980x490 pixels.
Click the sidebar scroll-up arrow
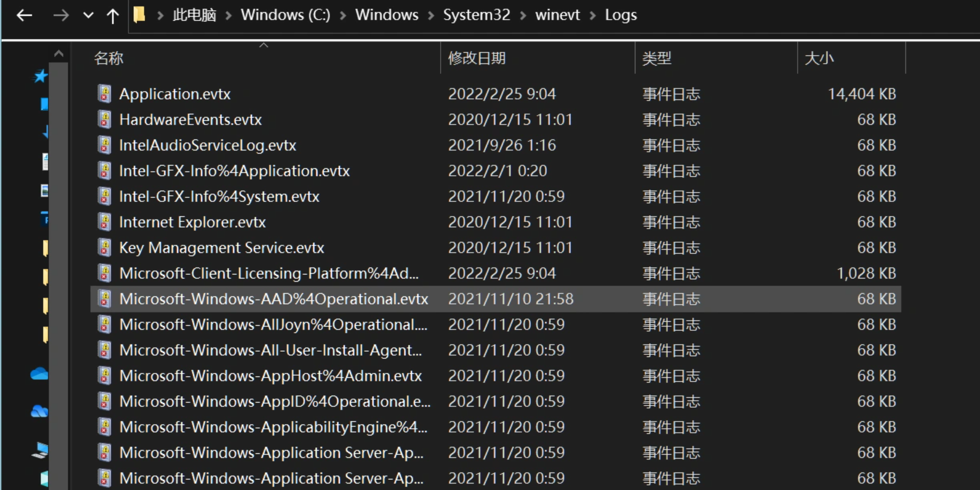(59, 54)
